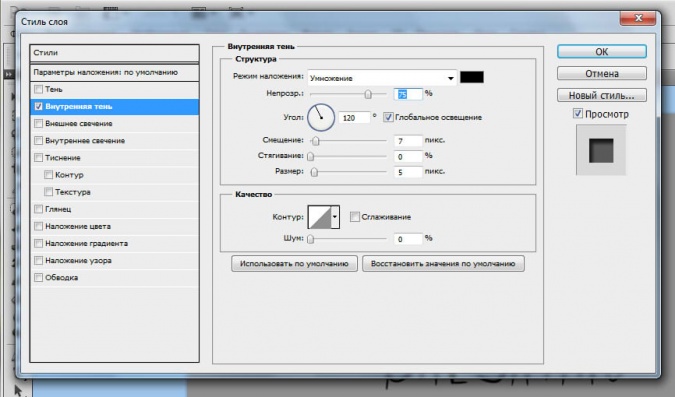
Task: Click Восстановить значения по умолчанию button
Action: coord(443,264)
